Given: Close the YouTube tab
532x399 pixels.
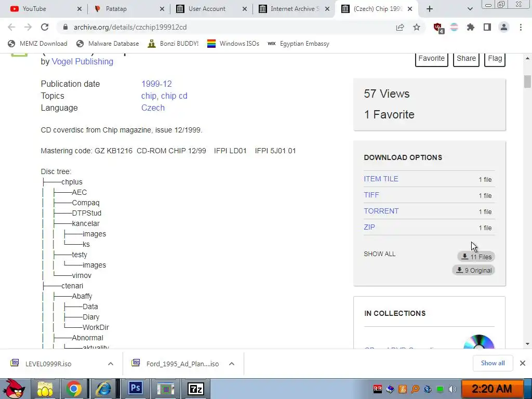Looking at the screenshot, I should (79, 9).
